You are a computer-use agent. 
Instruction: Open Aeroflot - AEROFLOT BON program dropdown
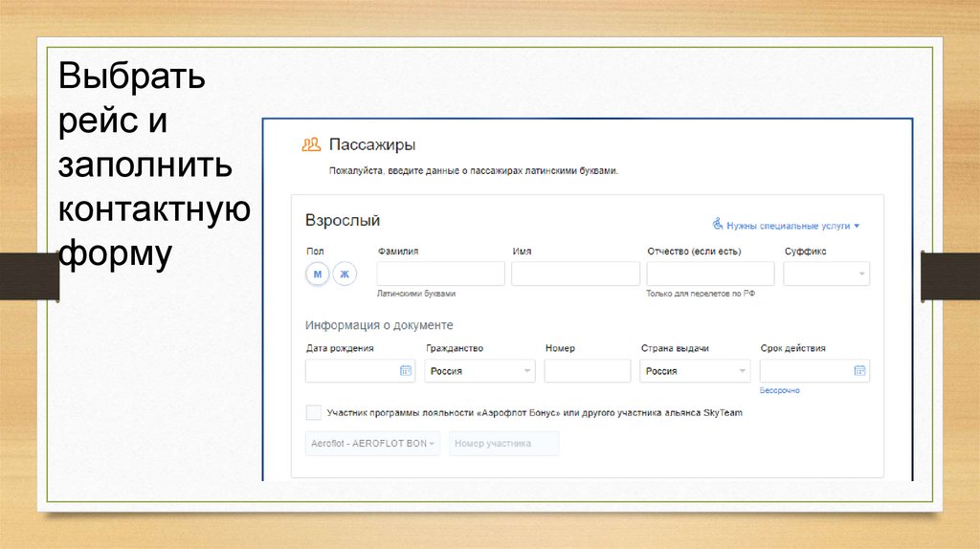[x=372, y=444]
